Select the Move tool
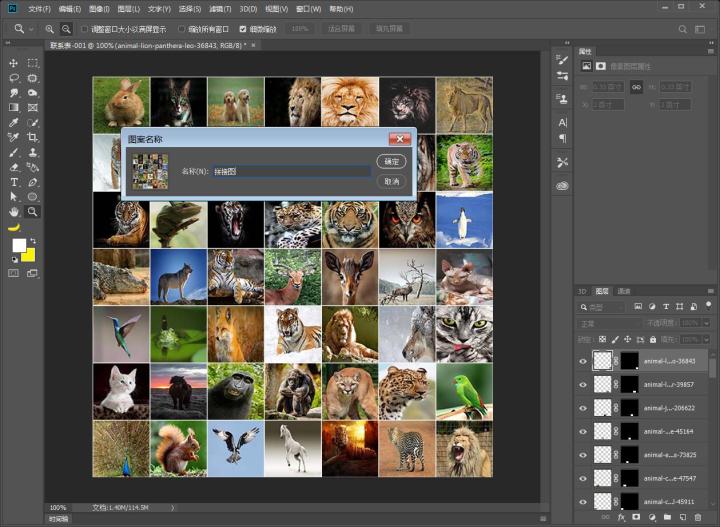The image size is (720, 527). point(14,63)
